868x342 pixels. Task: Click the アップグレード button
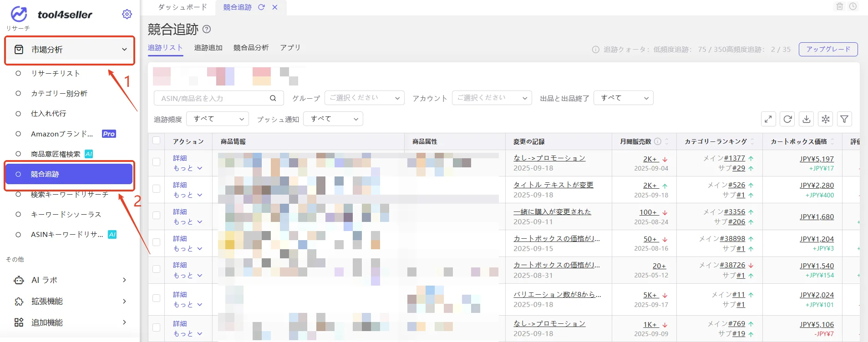828,49
